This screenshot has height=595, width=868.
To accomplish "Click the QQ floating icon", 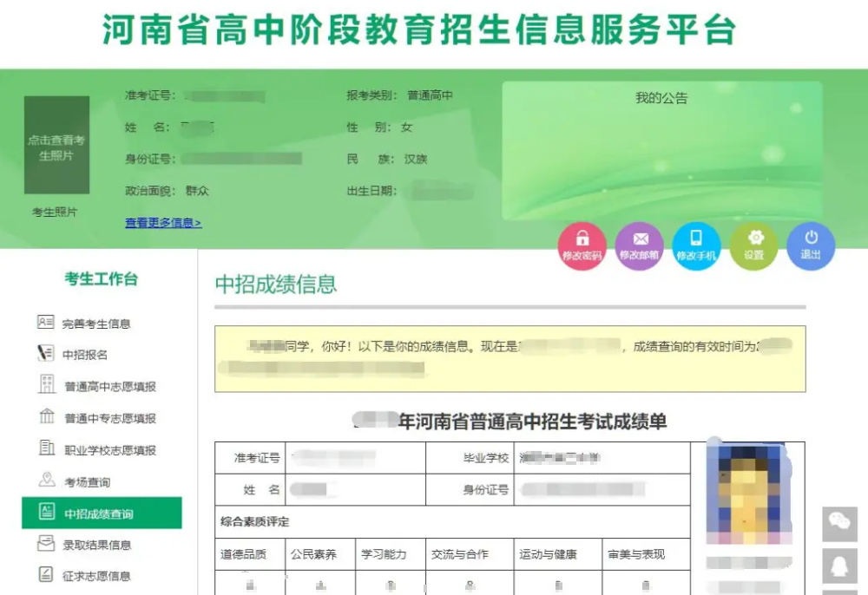I will click(x=839, y=566).
